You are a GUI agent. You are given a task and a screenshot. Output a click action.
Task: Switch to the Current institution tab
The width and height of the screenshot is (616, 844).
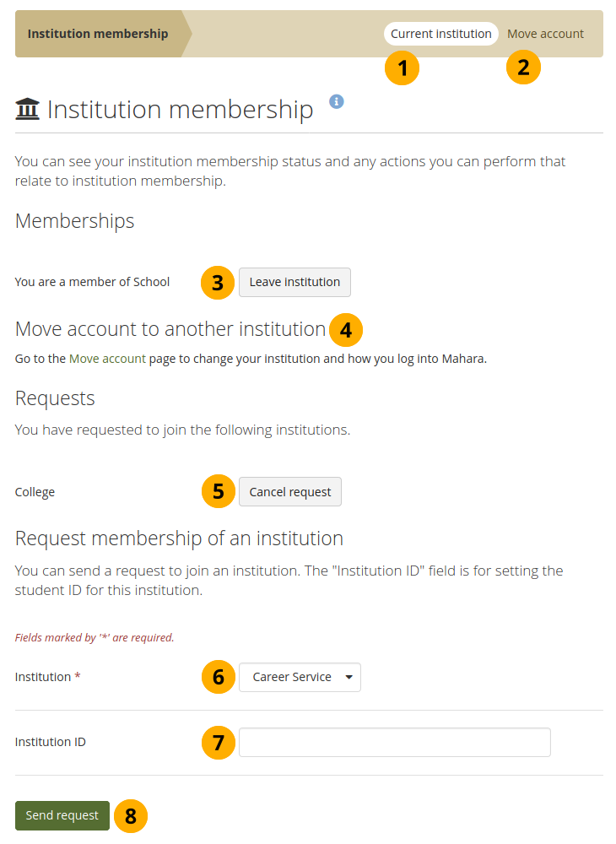tap(440, 34)
